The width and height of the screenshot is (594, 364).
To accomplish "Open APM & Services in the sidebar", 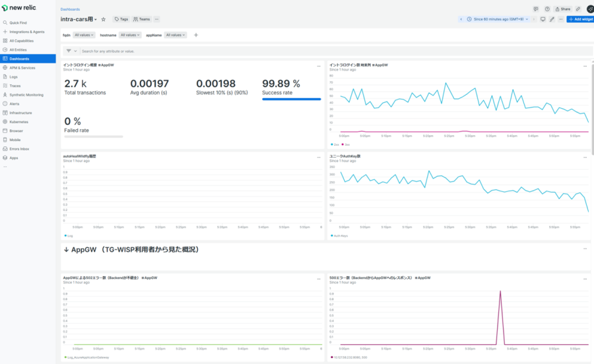I will point(22,67).
